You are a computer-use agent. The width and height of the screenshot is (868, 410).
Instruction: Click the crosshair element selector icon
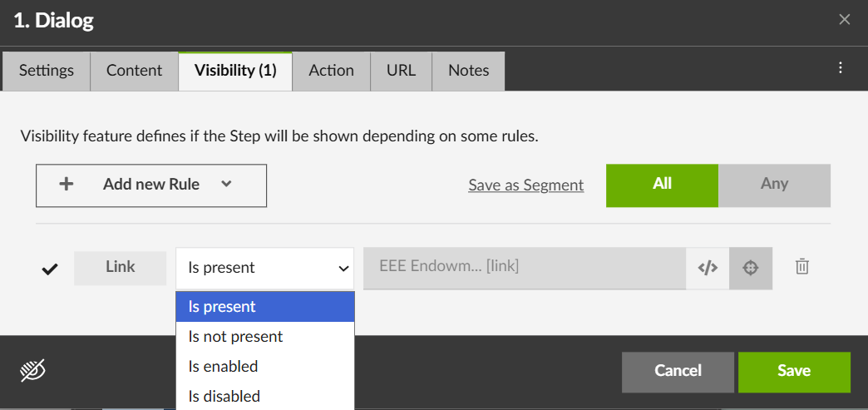(x=751, y=268)
